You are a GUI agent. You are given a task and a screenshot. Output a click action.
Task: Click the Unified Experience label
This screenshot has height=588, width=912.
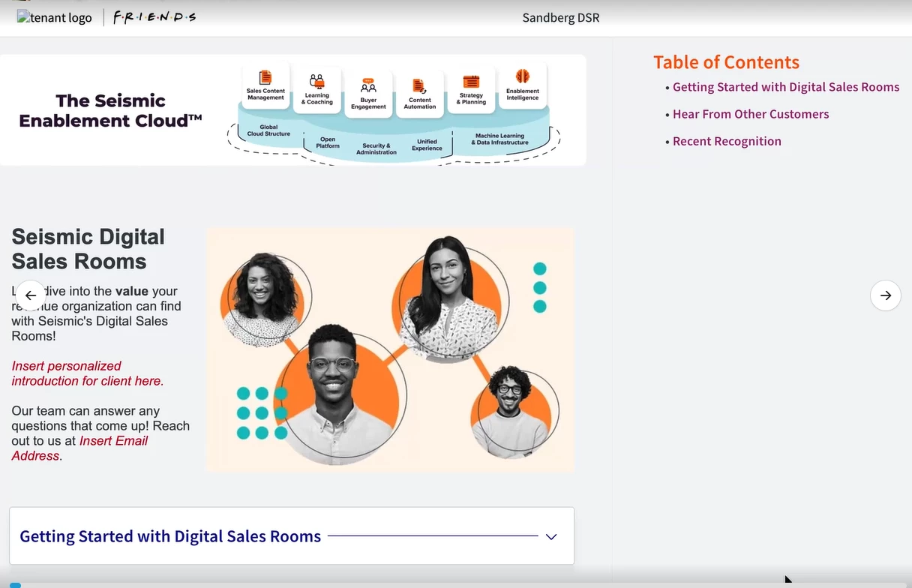tap(427, 145)
